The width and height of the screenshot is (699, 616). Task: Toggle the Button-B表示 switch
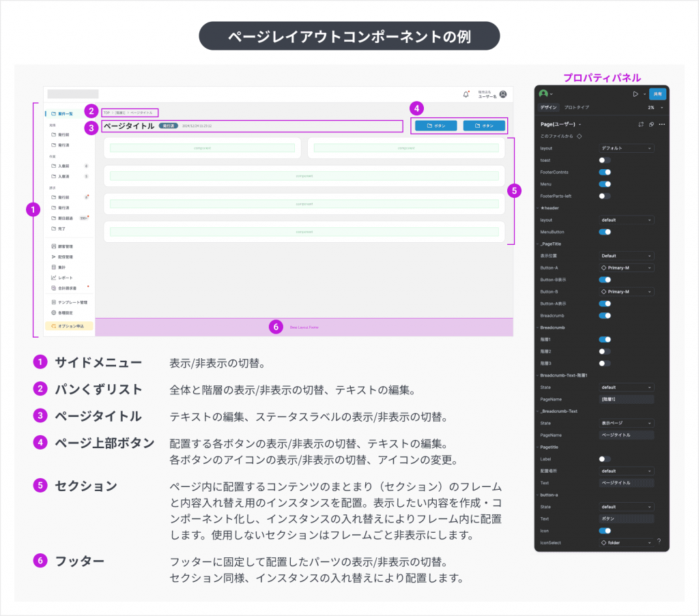(x=605, y=280)
